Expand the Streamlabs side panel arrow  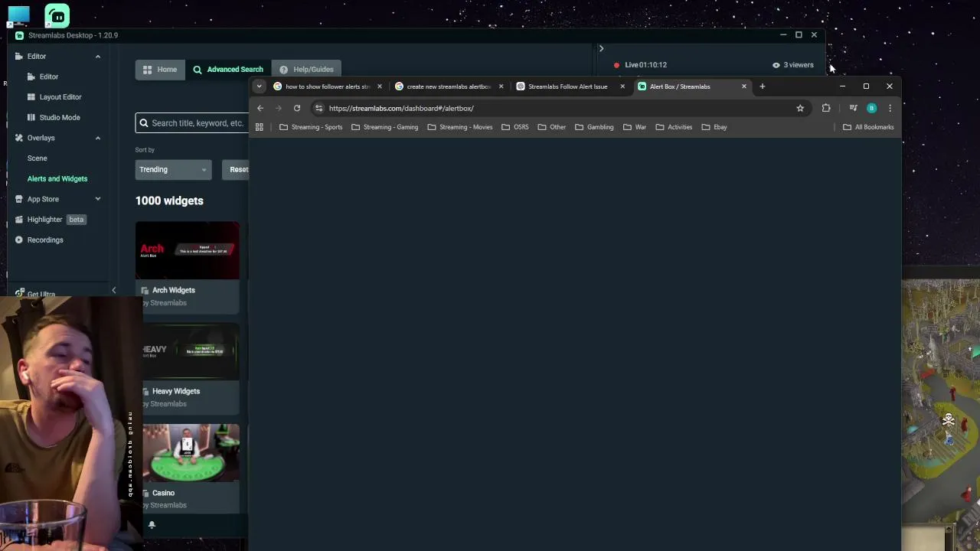point(601,48)
